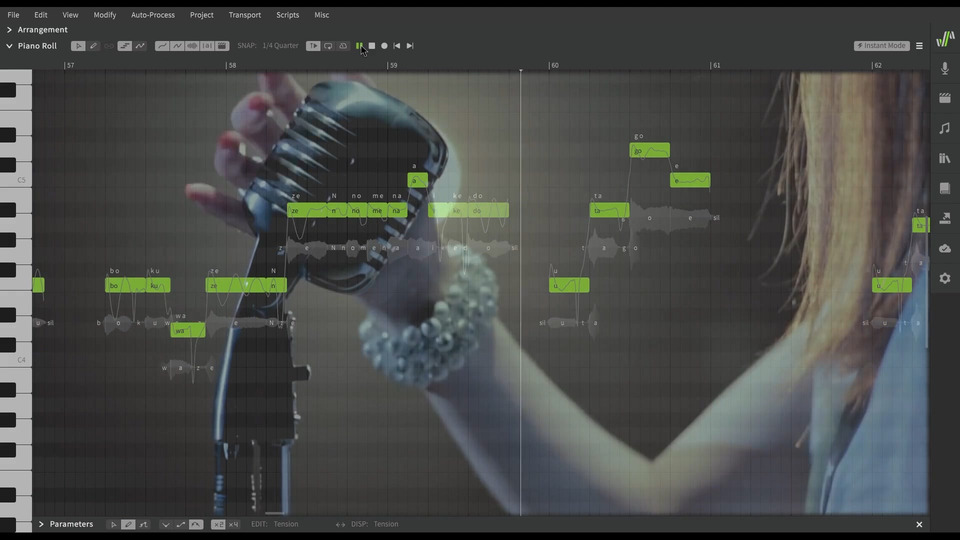Switch to note editing mode icon

[x=125, y=46]
